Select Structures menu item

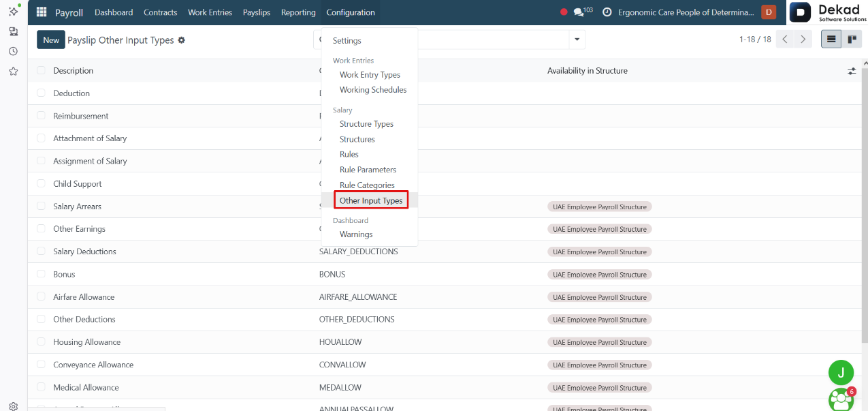[357, 139]
